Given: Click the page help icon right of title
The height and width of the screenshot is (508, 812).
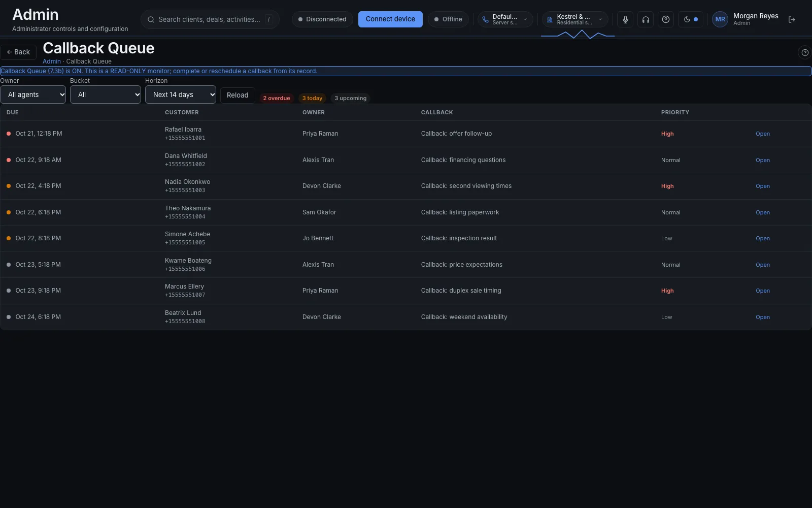Looking at the screenshot, I should pyautogui.click(x=805, y=52).
